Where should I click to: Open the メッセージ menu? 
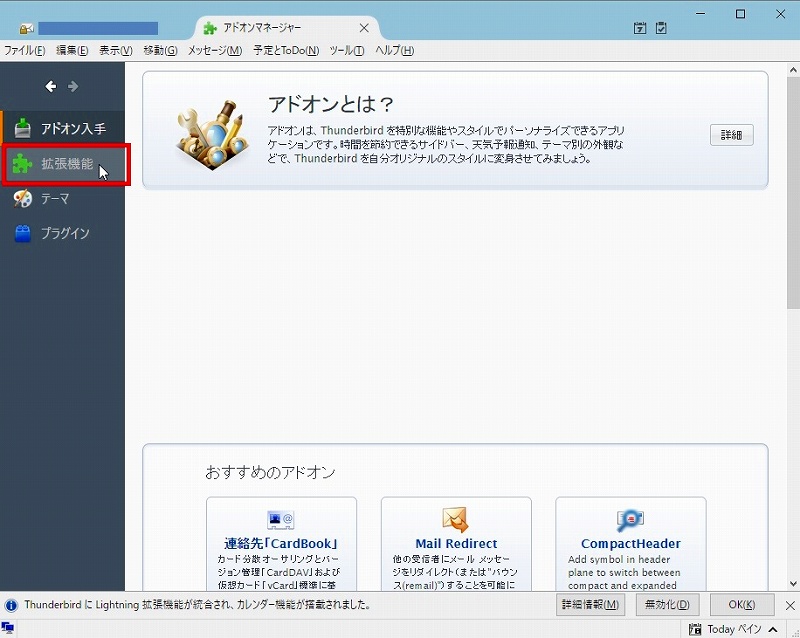[x=214, y=50]
